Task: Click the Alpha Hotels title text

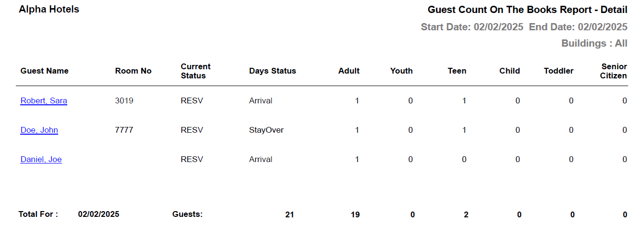Action: click(x=49, y=9)
